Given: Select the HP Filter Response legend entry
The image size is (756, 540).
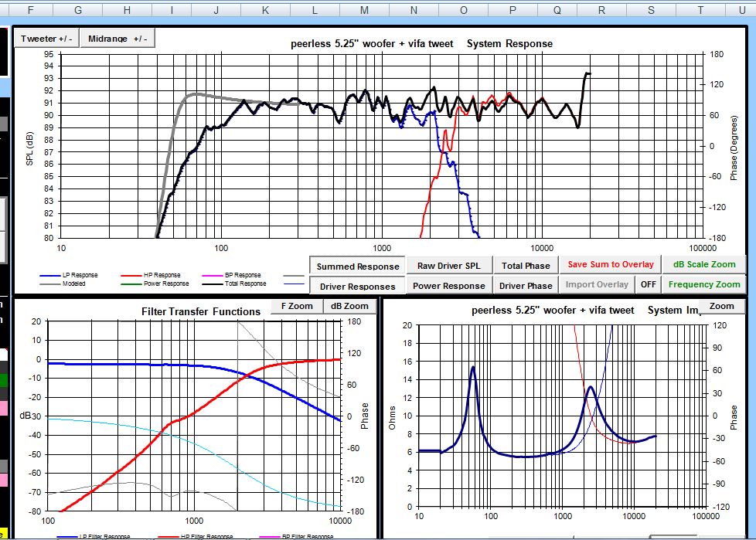Looking at the screenshot, I should [196, 537].
